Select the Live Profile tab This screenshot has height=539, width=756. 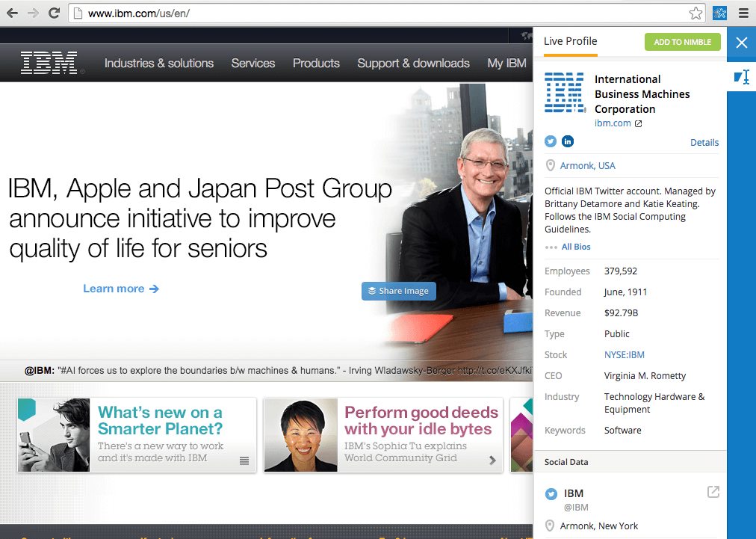[571, 42]
